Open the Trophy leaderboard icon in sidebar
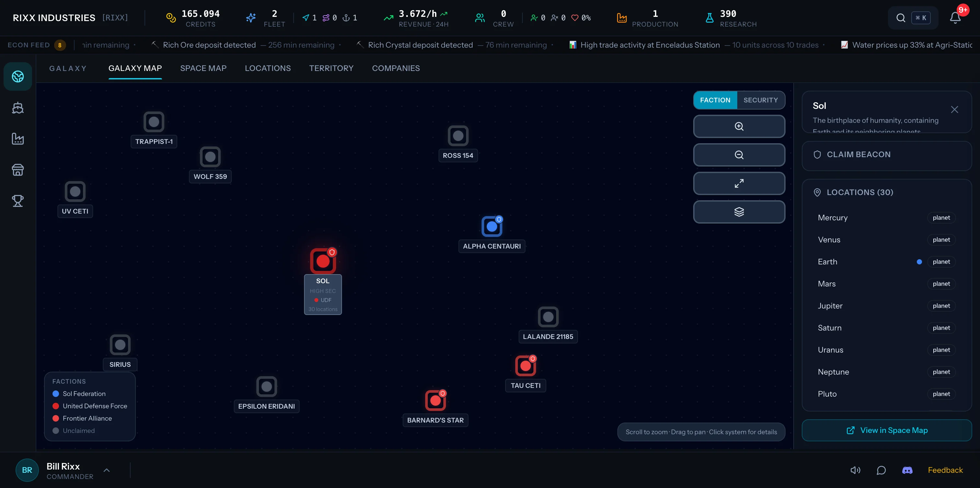The width and height of the screenshot is (980, 488). (x=17, y=201)
